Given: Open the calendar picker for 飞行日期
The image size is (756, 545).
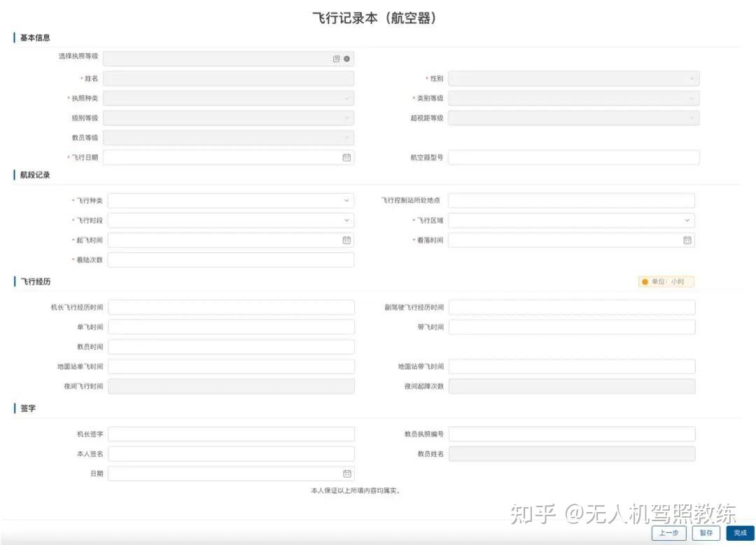Looking at the screenshot, I should [346, 157].
